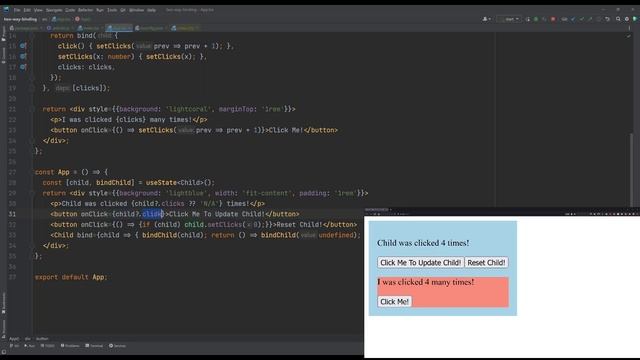
Task: Click 'bindChild' identifier on line 28
Action: [x=113, y=182]
